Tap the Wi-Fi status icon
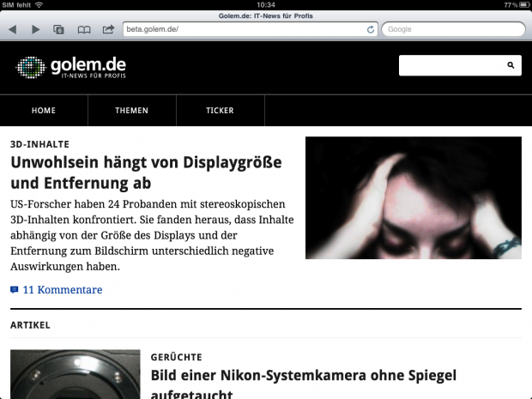Viewport: 532px width, 399px height. click(x=39, y=5)
